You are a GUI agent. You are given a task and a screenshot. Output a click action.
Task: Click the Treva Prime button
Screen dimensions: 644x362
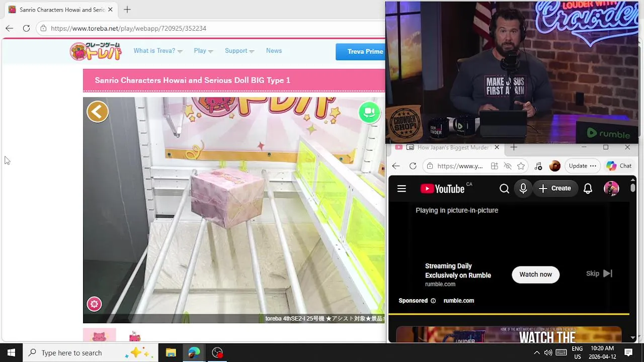pos(361,51)
